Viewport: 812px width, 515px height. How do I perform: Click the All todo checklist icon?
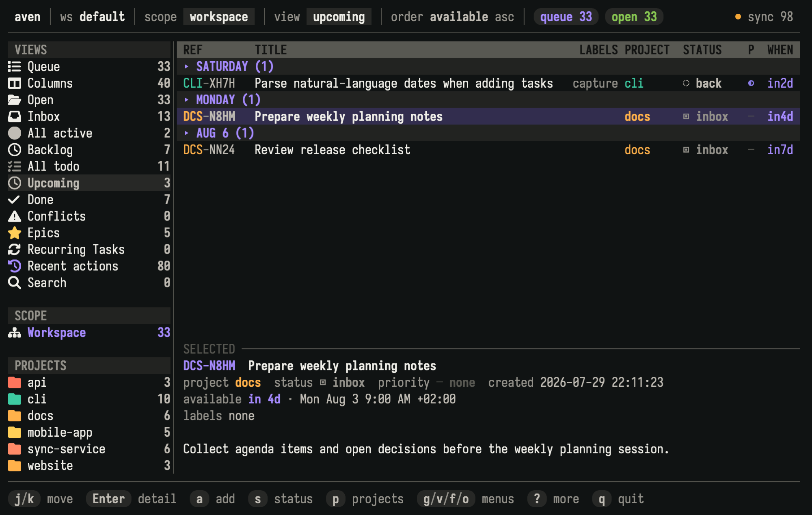(15, 166)
